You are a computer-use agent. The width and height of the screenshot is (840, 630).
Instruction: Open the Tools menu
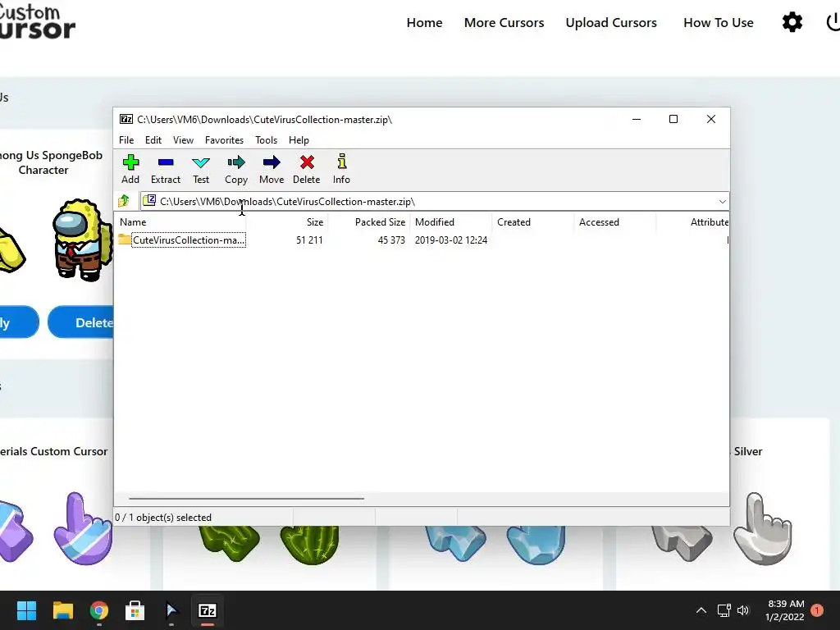coord(267,139)
